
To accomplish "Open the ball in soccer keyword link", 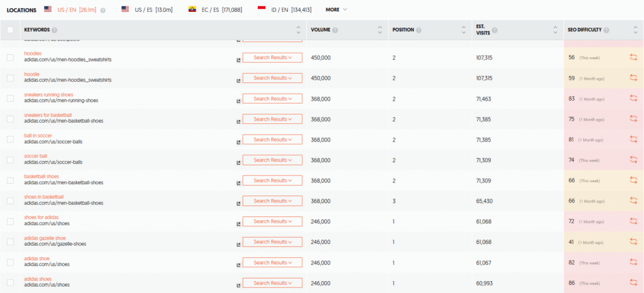I will pyautogui.click(x=38, y=135).
